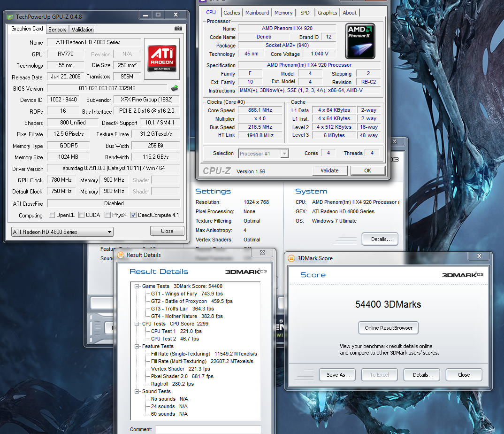Screen dimensions: 504x434
Task: Collapse the CPU Tests tree node
Action: 137,324
